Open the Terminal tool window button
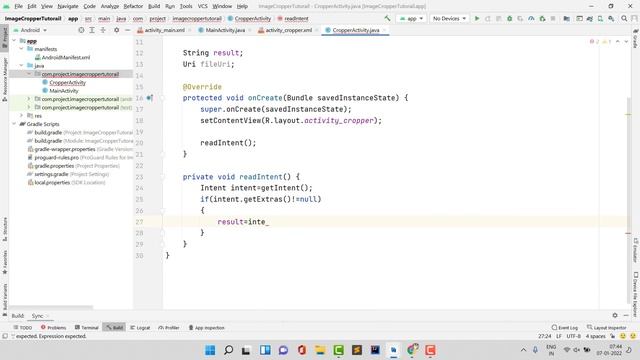This screenshot has width=640, height=360. pyautogui.click(x=87, y=327)
